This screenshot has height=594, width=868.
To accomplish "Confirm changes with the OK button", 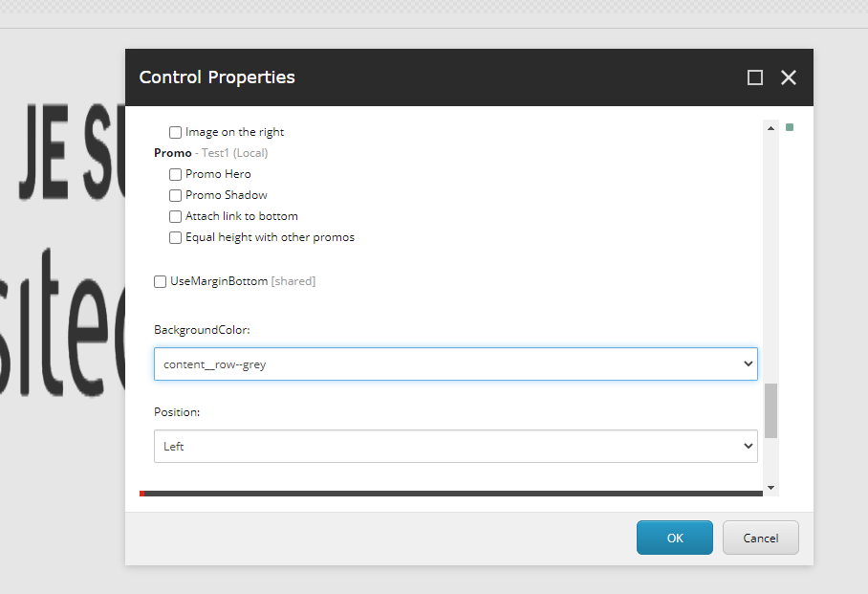I will (674, 538).
